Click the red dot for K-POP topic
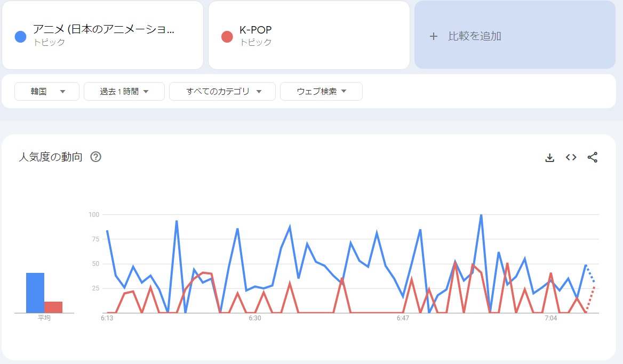Viewport: 623px width, 364px height. (227, 36)
